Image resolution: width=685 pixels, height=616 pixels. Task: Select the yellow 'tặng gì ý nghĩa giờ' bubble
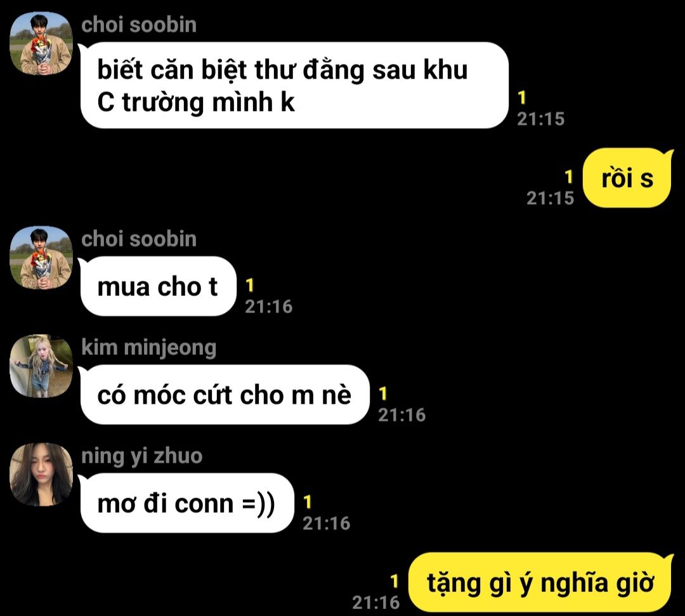point(540,582)
